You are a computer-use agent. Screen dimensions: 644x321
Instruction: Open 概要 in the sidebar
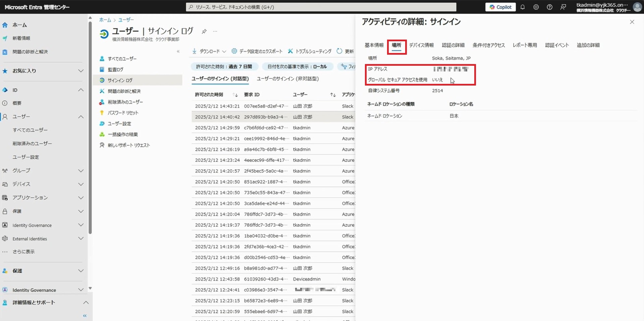tap(17, 103)
